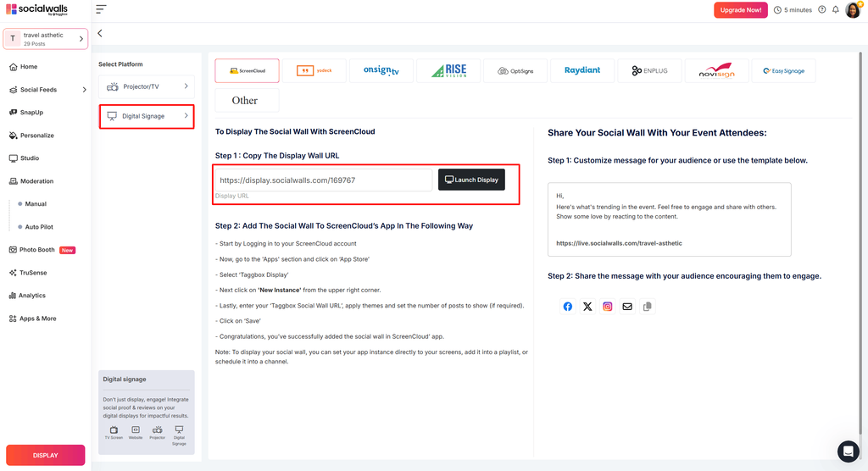Select the TV Screen icon in Digital signage card
This screenshot has height=471, width=868.
114,432
